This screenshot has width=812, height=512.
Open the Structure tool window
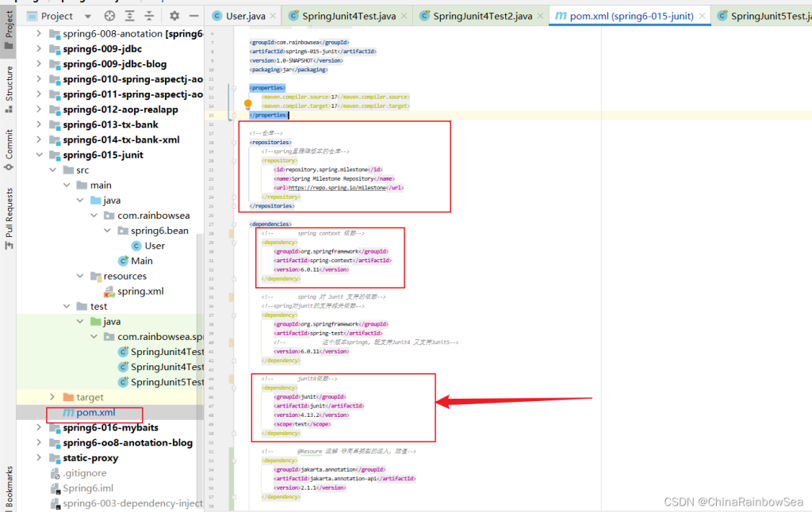pos(8,79)
